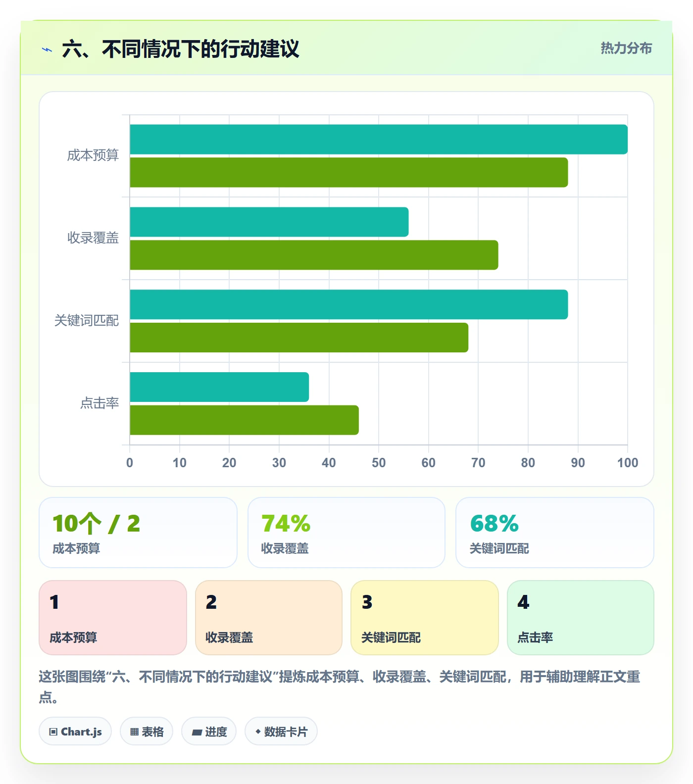Select the green bar for 关键词匹配

pyautogui.click(x=299, y=338)
